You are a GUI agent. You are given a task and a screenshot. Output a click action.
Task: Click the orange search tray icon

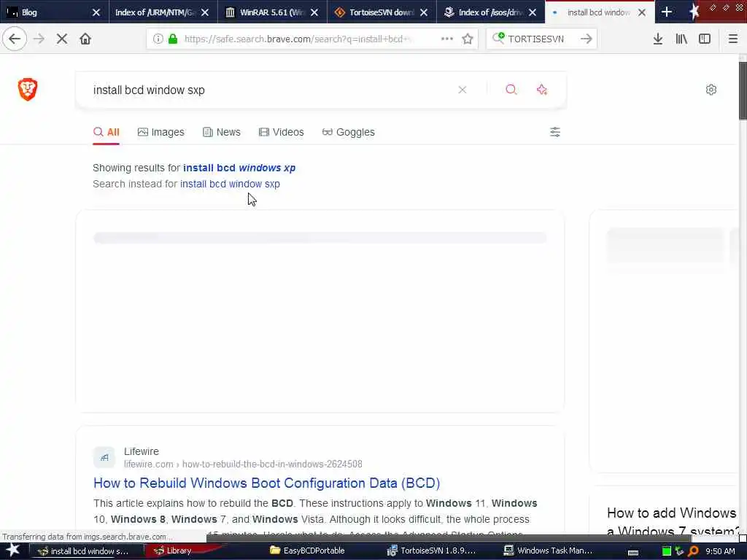(x=693, y=551)
